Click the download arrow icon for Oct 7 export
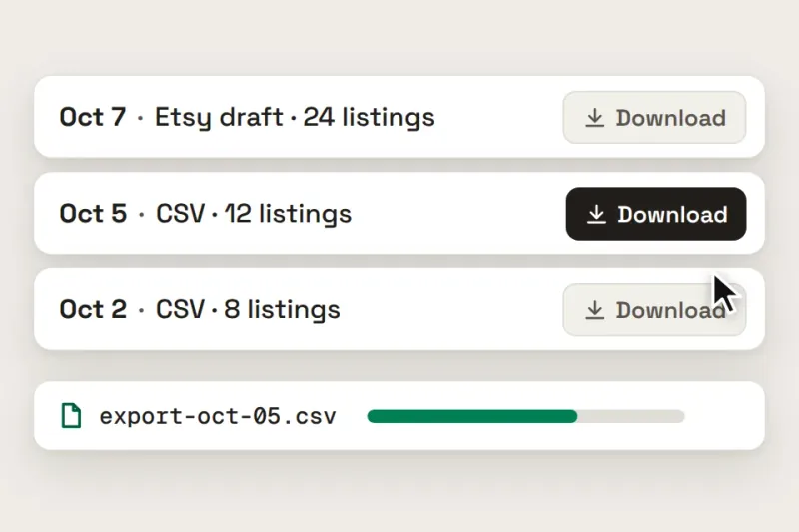 [x=594, y=118]
